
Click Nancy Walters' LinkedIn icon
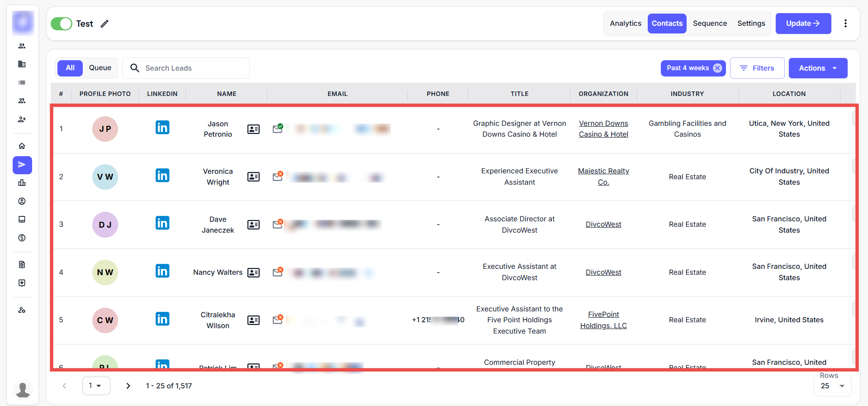(x=162, y=271)
